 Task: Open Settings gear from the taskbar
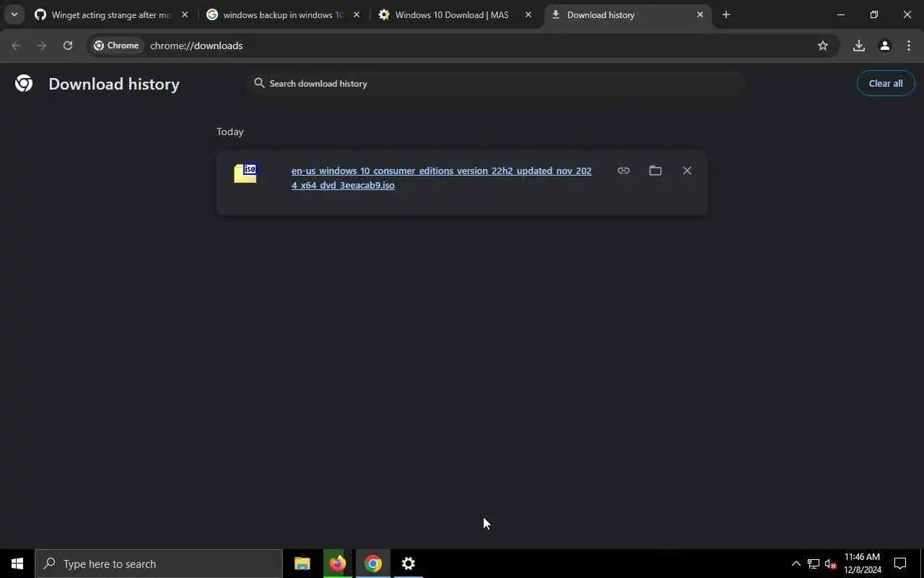pyautogui.click(x=409, y=564)
